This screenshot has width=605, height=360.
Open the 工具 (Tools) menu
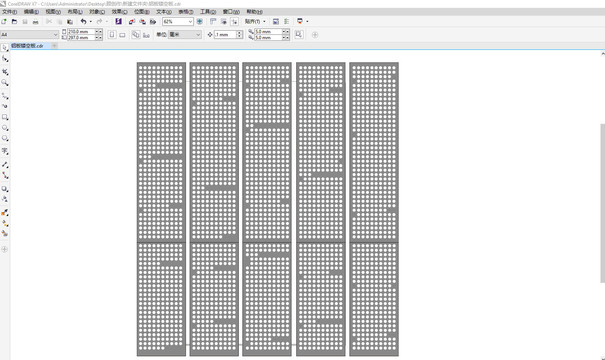pyautogui.click(x=208, y=12)
